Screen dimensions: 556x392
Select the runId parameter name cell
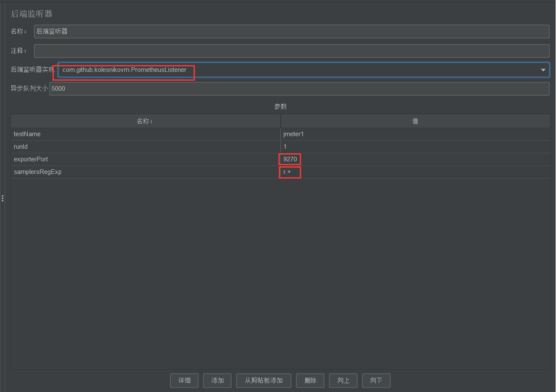pyautogui.click(x=145, y=147)
